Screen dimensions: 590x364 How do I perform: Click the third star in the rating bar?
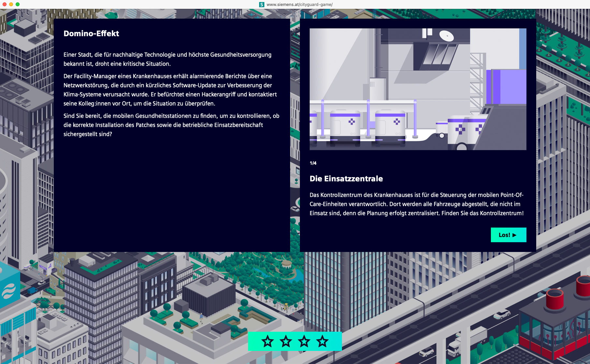304,342
